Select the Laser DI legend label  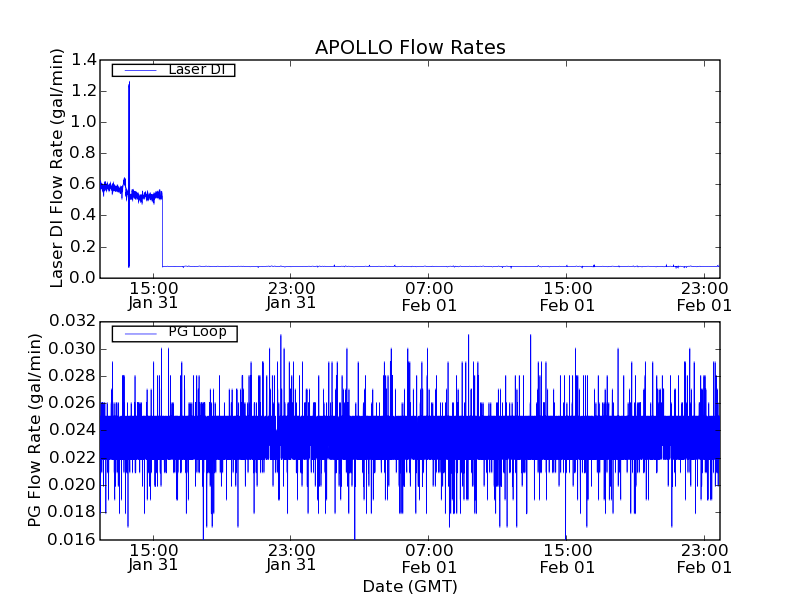click(x=196, y=70)
